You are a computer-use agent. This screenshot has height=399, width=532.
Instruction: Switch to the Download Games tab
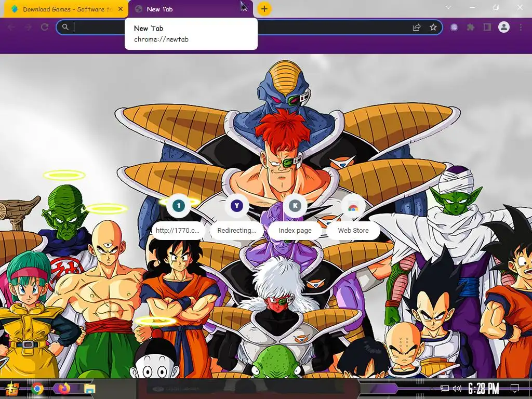64,9
